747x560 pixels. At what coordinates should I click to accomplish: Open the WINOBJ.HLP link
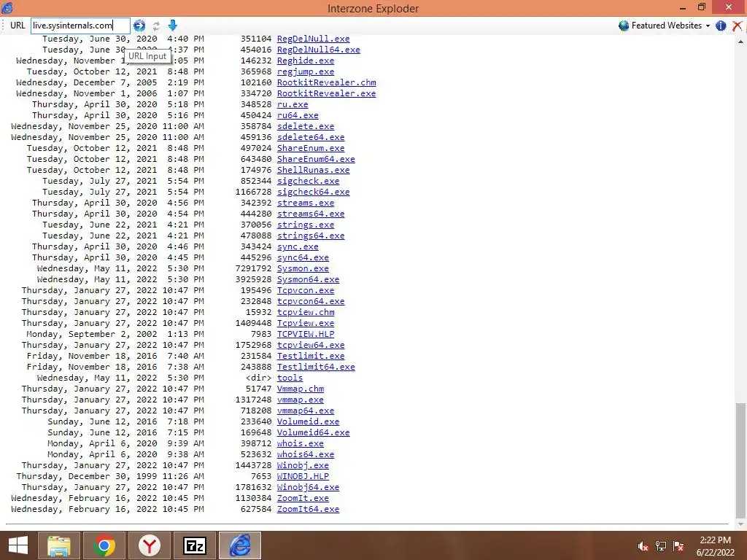303,477
